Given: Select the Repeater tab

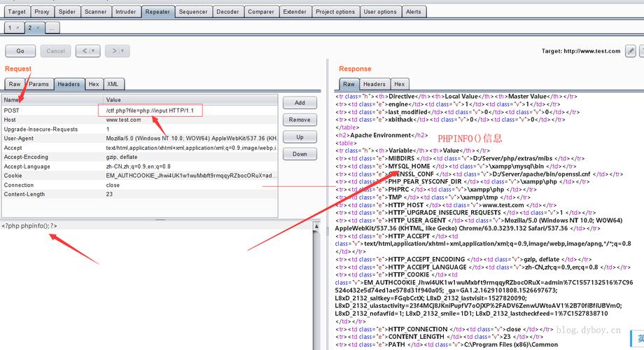Looking at the screenshot, I should pos(157,11).
